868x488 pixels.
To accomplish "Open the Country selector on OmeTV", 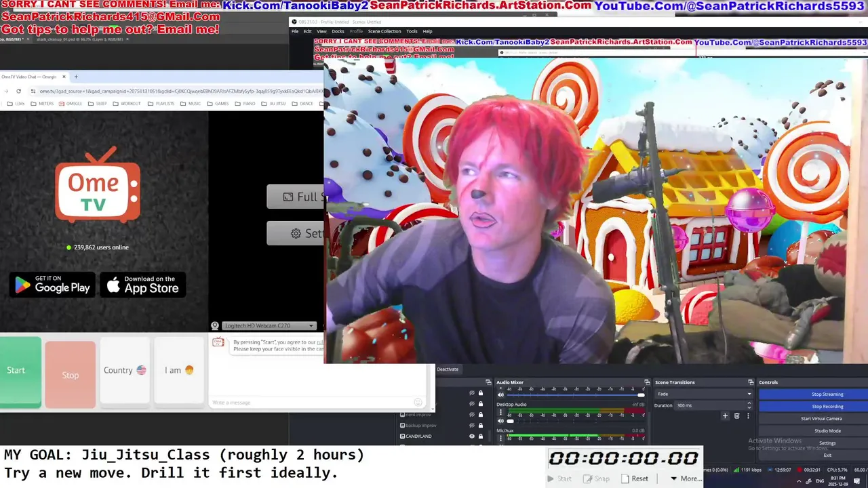I will point(125,370).
